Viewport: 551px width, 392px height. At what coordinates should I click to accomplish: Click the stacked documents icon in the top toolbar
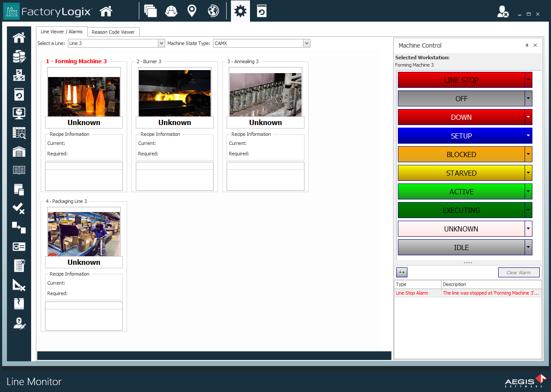click(x=151, y=11)
